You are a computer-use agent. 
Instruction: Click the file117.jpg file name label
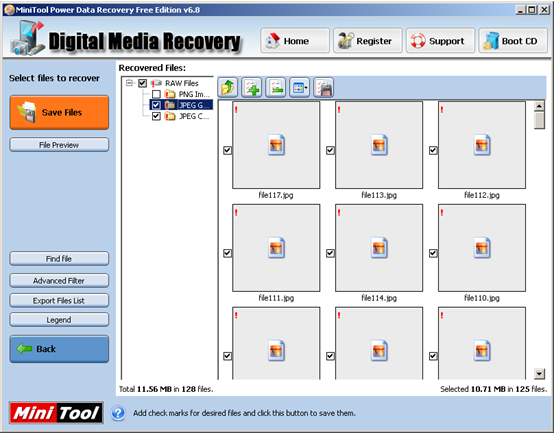pos(276,195)
